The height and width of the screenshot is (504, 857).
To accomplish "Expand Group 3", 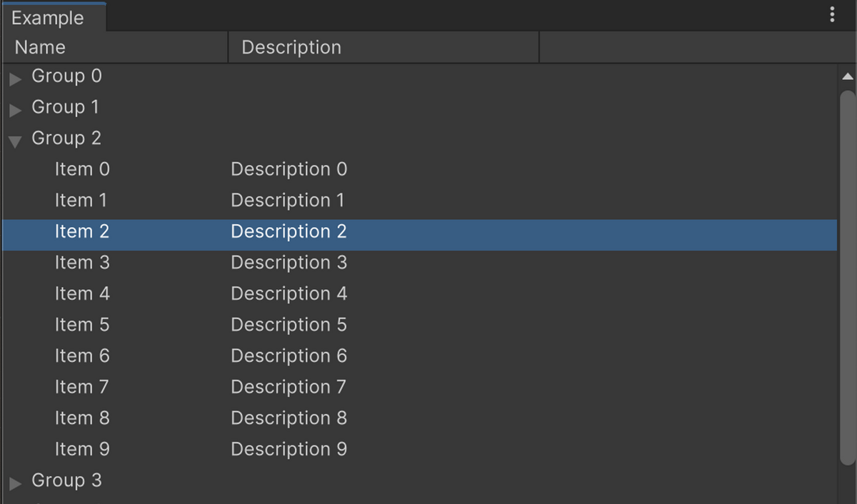I will tap(15, 480).
